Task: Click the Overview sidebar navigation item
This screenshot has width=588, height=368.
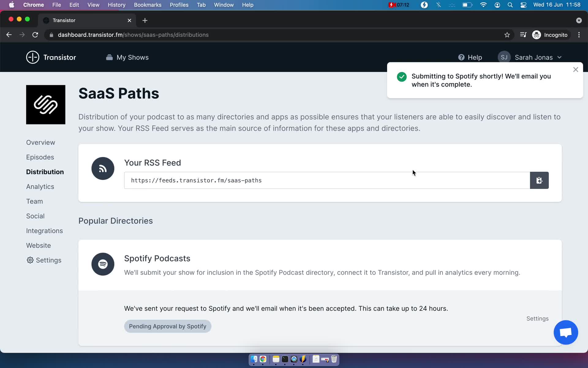Action: (x=41, y=142)
